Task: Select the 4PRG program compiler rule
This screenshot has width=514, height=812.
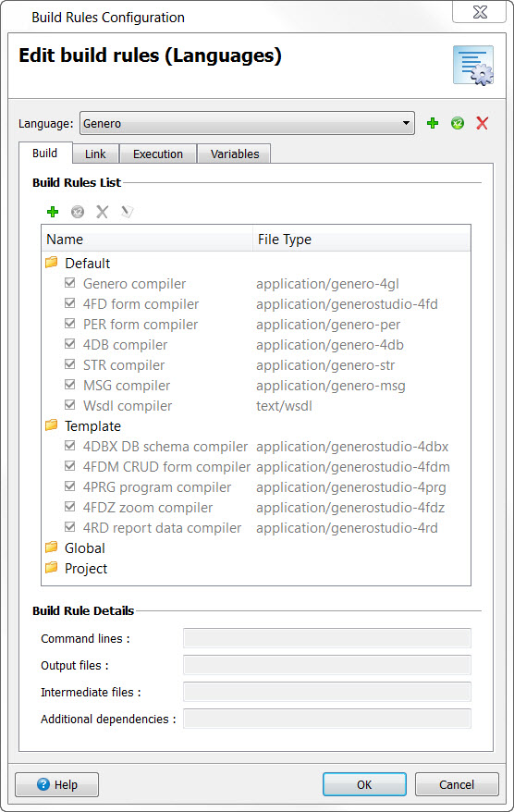Action: 157,487
